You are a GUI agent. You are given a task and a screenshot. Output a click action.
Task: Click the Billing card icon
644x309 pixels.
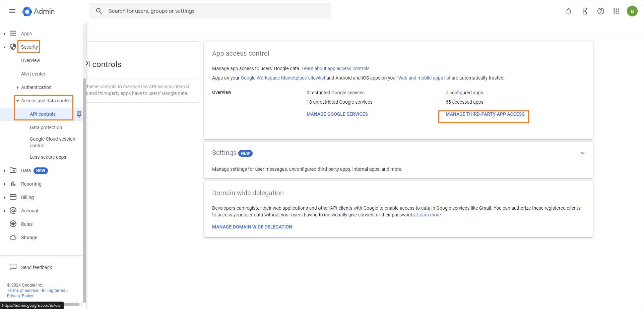[13, 197]
